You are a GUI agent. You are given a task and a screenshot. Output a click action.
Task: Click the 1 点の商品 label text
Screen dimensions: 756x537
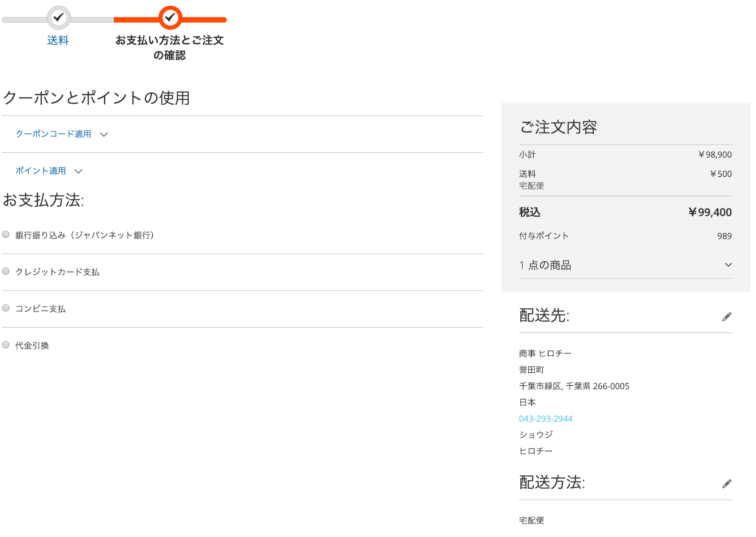pos(545,265)
